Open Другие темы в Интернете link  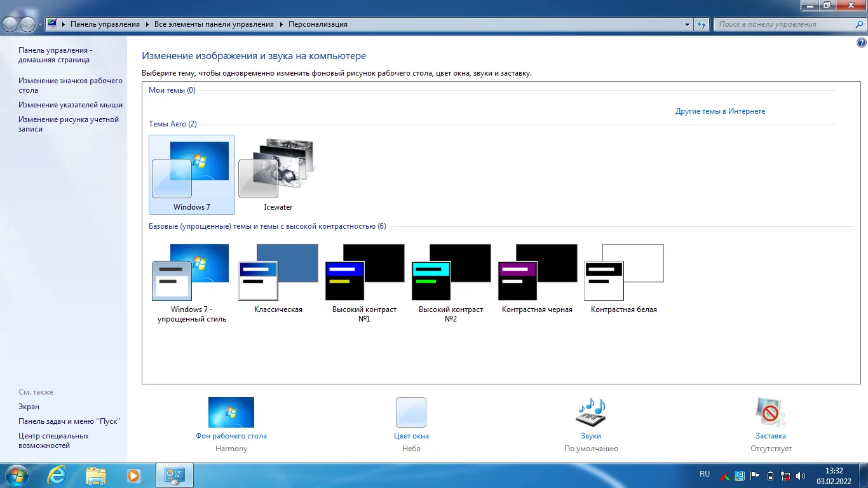pos(720,111)
